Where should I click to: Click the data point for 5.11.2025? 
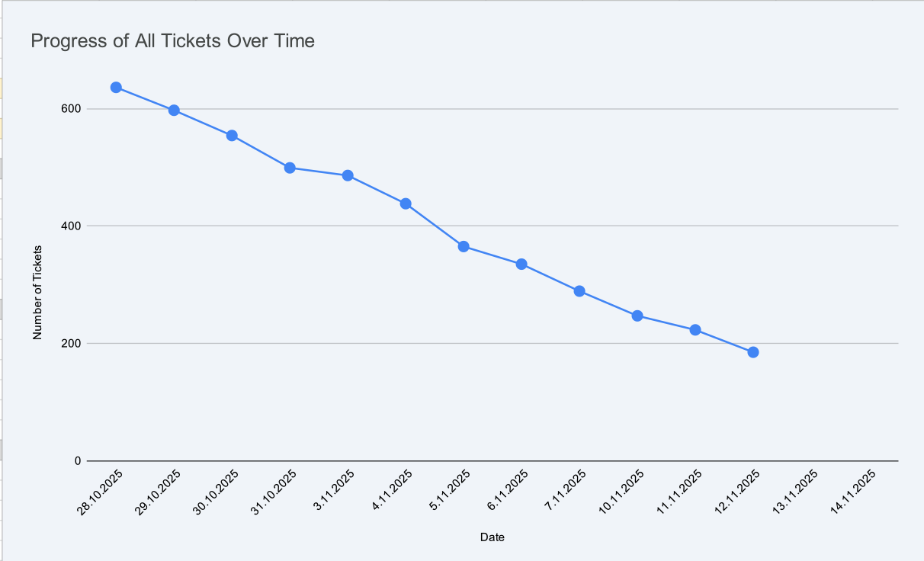pyautogui.click(x=464, y=246)
